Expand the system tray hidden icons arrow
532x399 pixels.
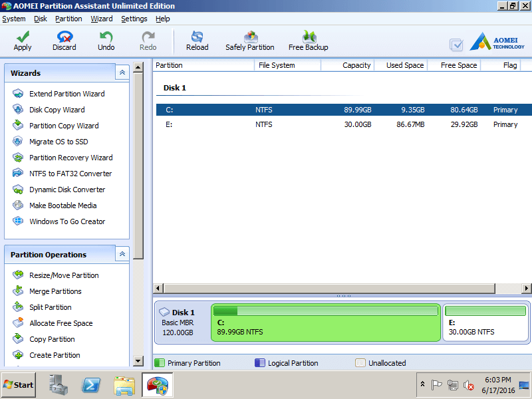point(422,384)
